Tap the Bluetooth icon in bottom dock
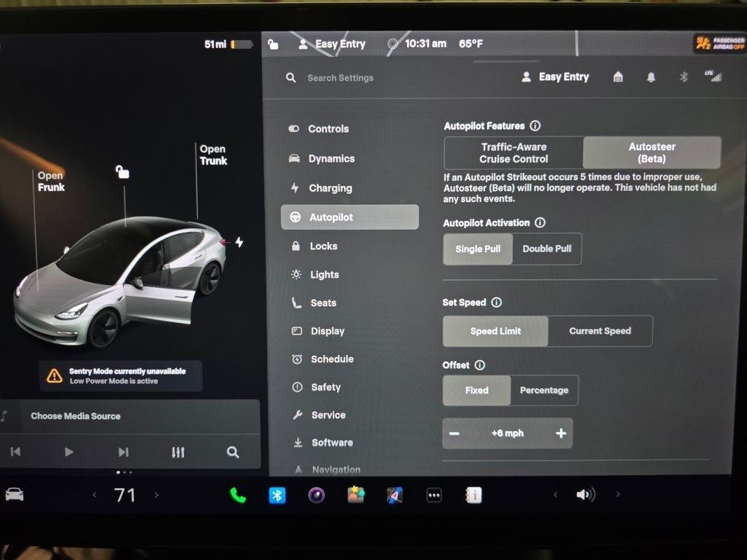The width and height of the screenshot is (747, 560). click(x=277, y=495)
